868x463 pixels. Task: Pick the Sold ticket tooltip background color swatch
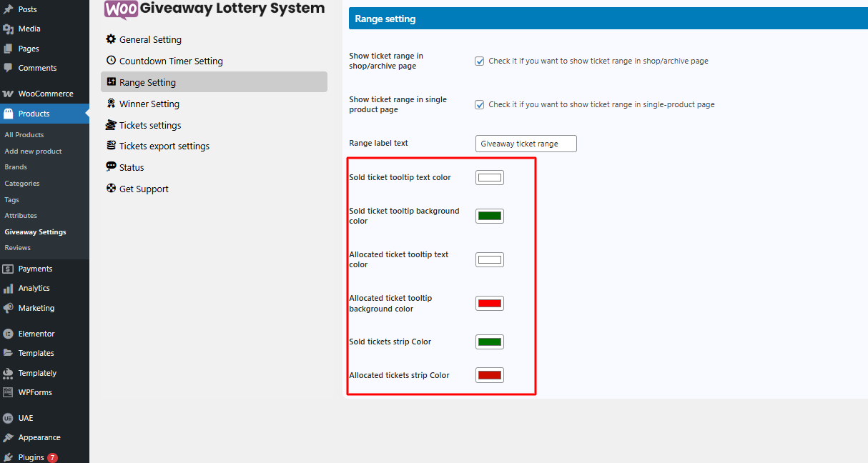(x=490, y=216)
